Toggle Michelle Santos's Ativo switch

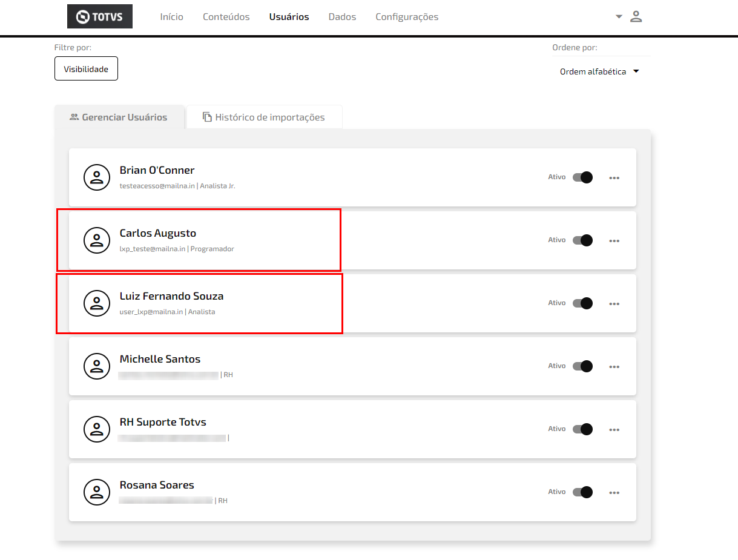pyautogui.click(x=582, y=366)
